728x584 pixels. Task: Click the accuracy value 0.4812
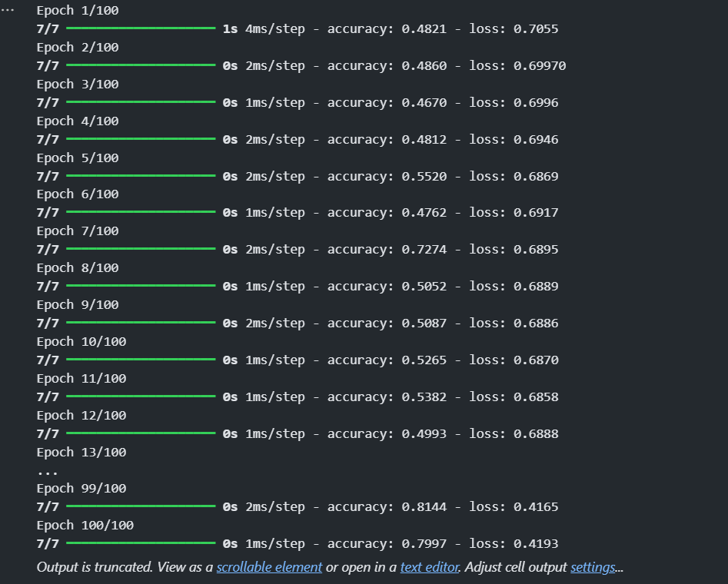click(x=424, y=139)
